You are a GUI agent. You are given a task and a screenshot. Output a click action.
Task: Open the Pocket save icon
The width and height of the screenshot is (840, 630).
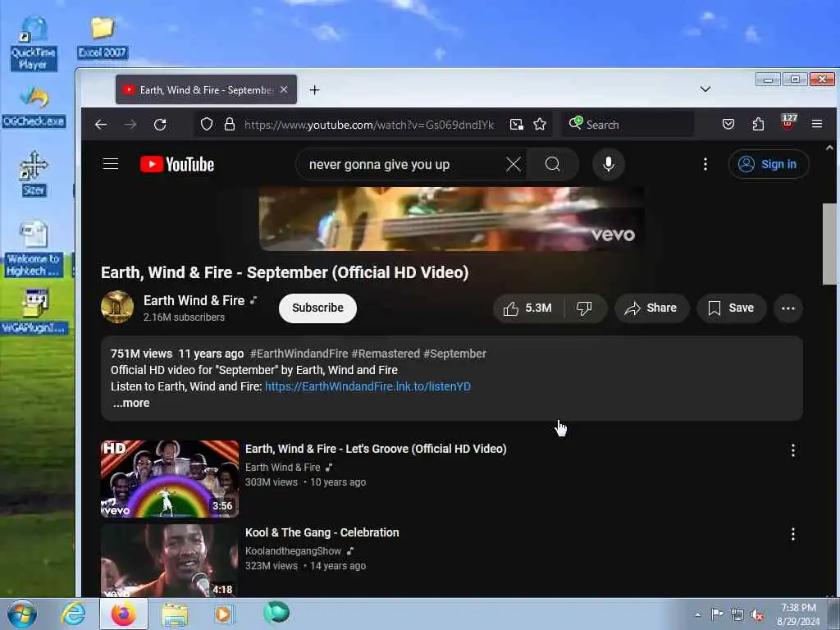click(x=728, y=125)
